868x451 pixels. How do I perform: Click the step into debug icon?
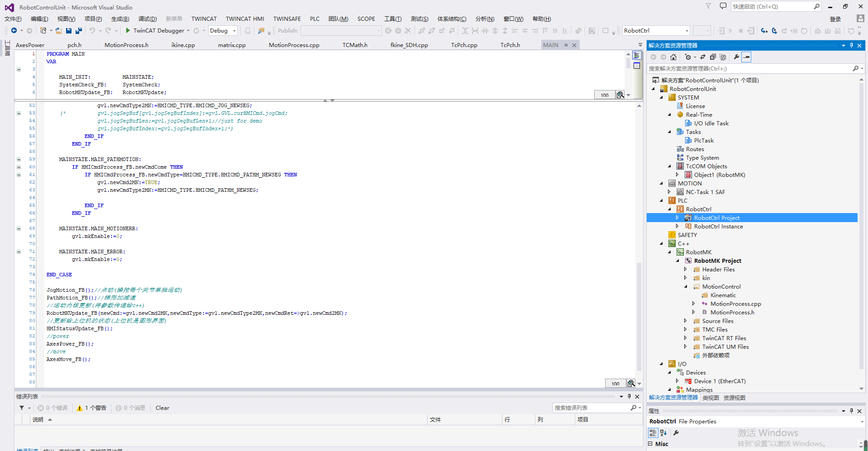(x=764, y=31)
